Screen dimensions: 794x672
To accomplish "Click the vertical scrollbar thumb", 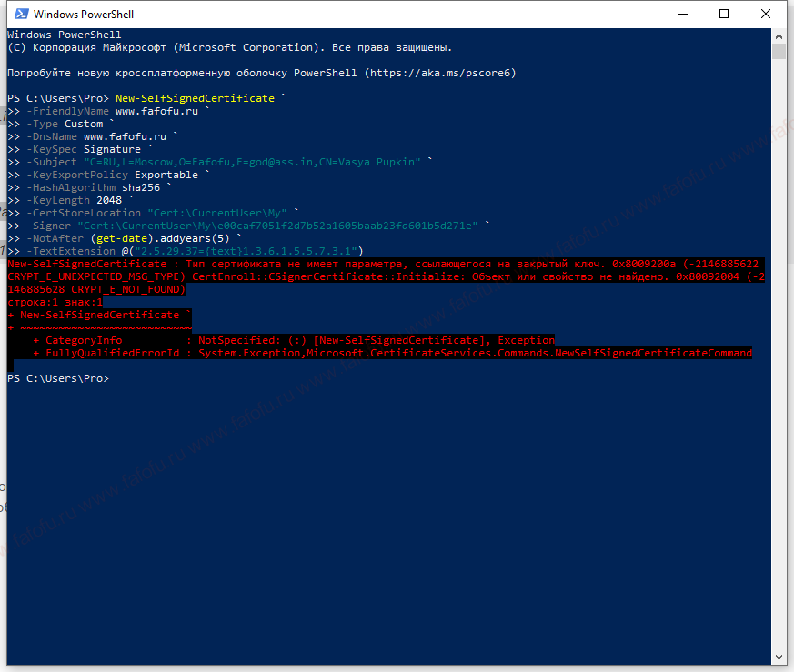I will pyautogui.click(x=779, y=51).
